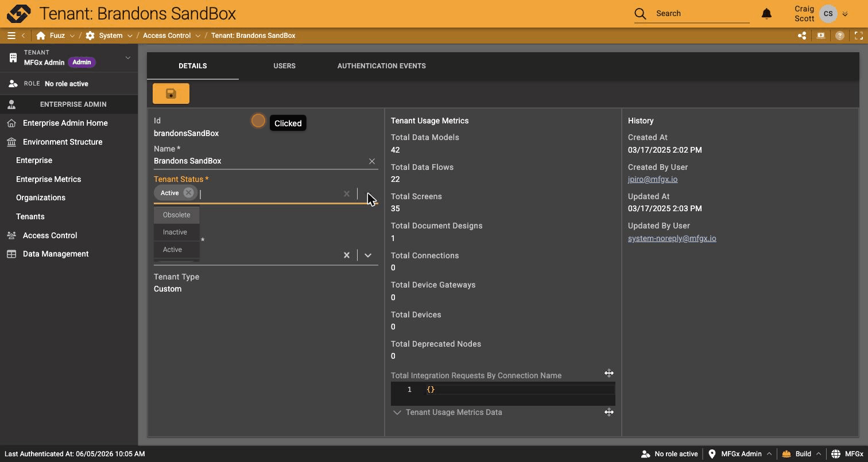Open Environment Structure menu

pyautogui.click(x=63, y=142)
